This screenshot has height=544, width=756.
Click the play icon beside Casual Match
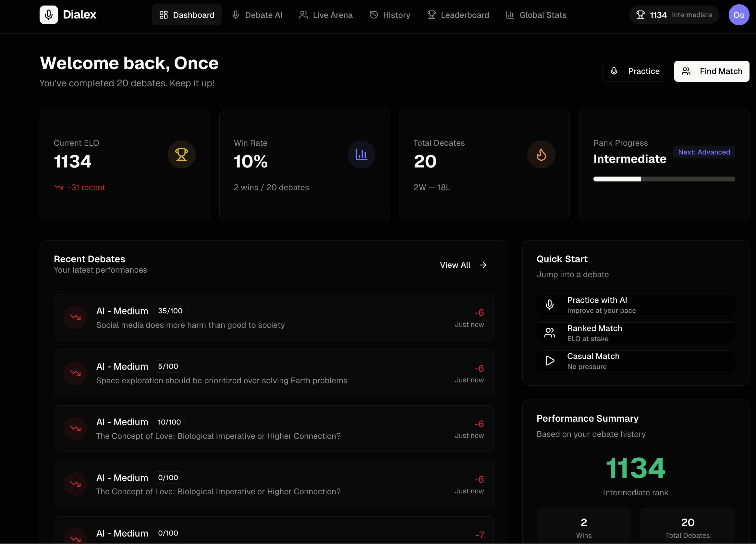549,361
